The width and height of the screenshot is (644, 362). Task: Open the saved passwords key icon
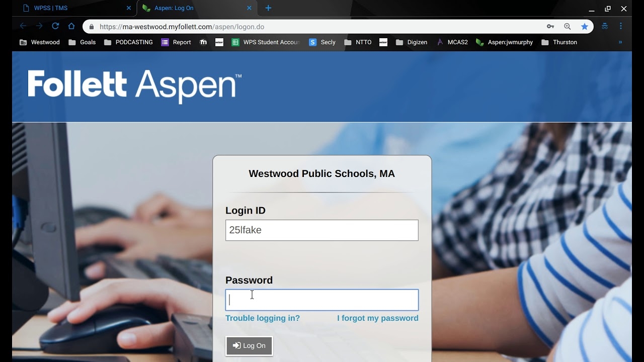click(x=550, y=27)
